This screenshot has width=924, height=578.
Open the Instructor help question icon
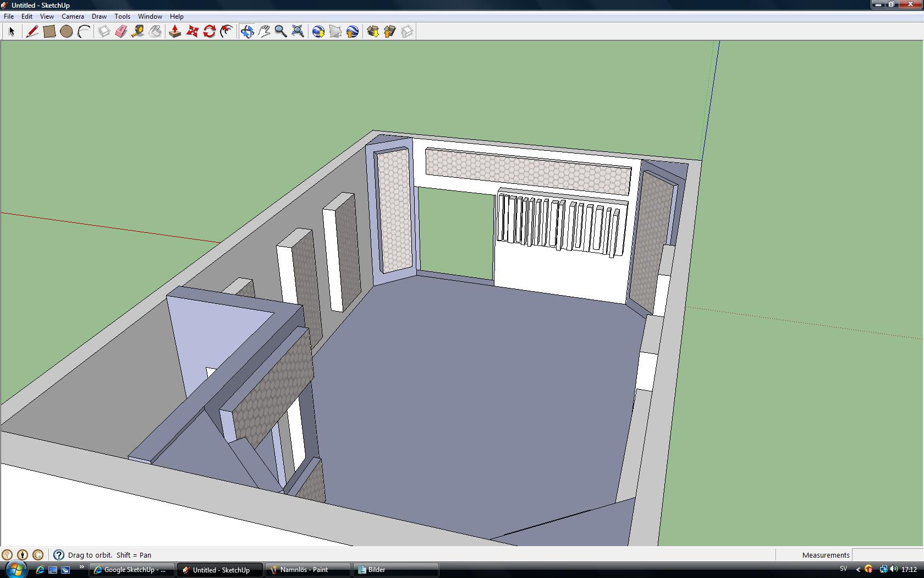click(x=58, y=555)
